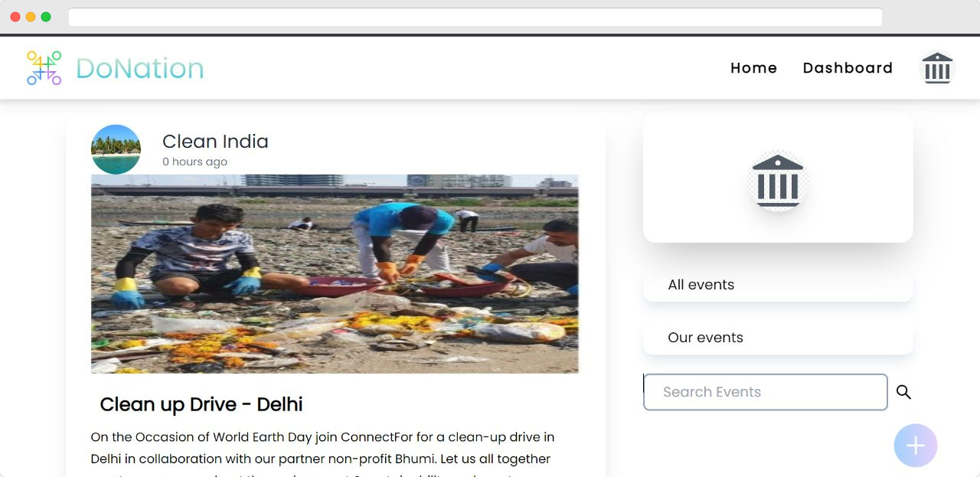Screen dimensions: 980x477
Task: Select the All events filter
Action: pyautogui.click(x=778, y=285)
